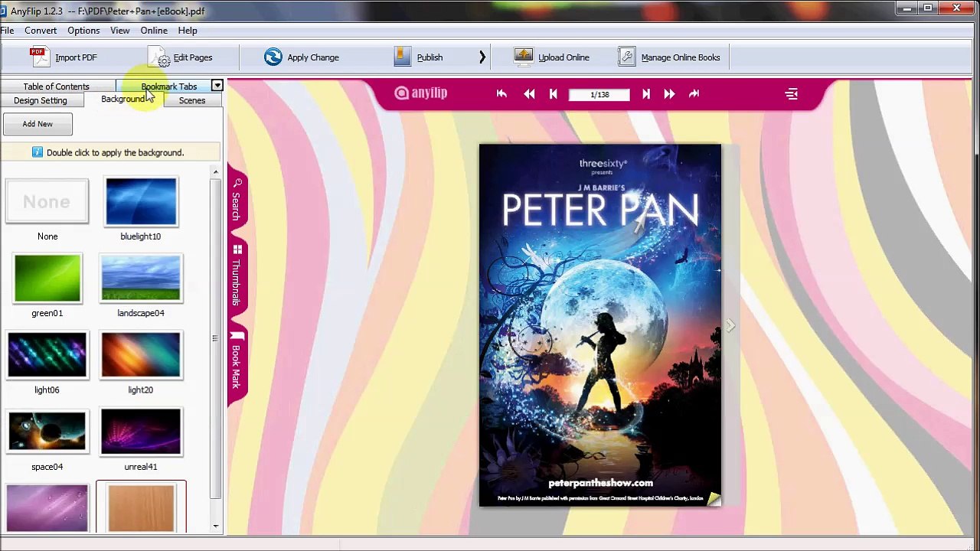The height and width of the screenshot is (551, 980).
Task: Fast forward with the double-right arrow
Action: click(x=669, y=93)
